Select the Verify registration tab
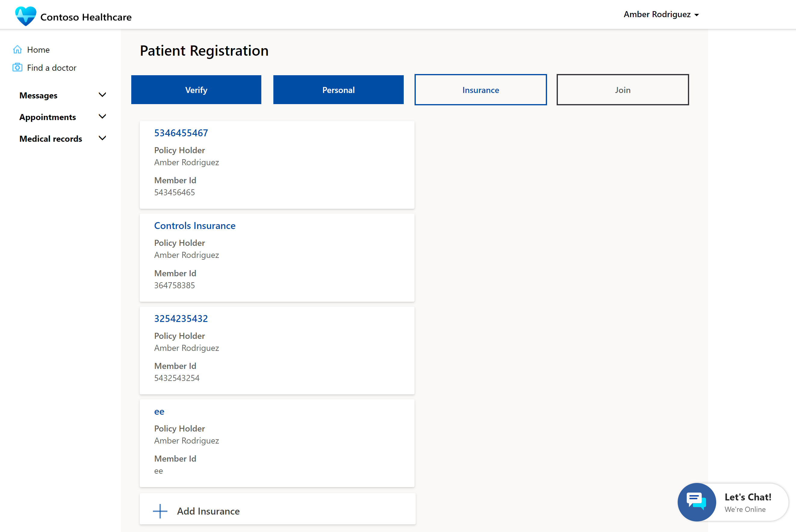This screenshot has height=532, width=796. click(x=196, y=90)
